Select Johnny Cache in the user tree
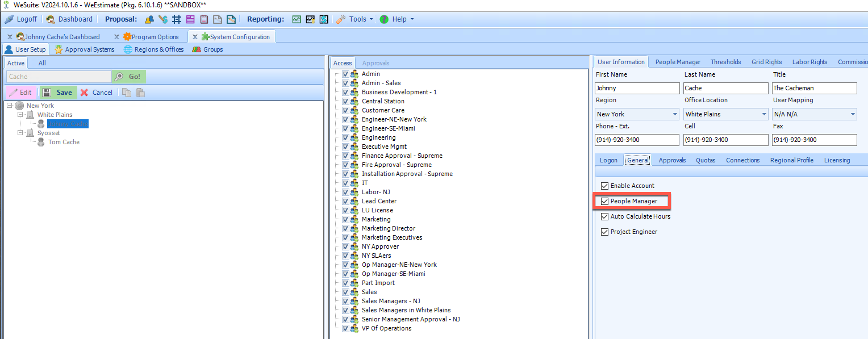Image resolution: width=868 pixels, height=339 pixels. click(x=68, y=124)
